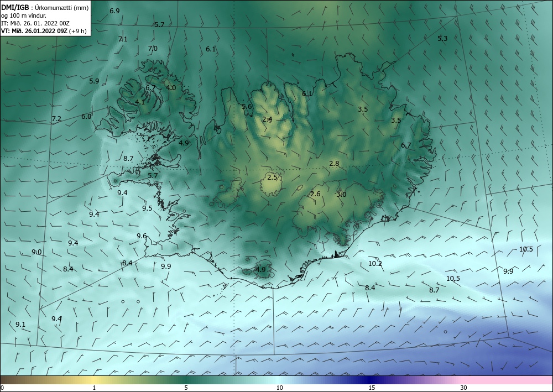The height and width of the screenshot is (392, 553).
Task: Click the 'VT: Mið. 26.01.2022 09Z (+9 h)' line
Action: (44, 30)
